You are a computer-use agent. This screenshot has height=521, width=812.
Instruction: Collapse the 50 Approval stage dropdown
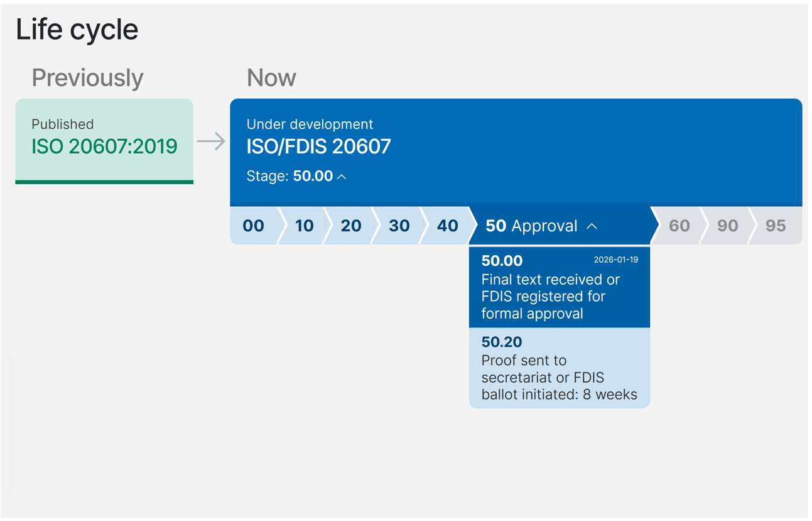point(590,226)
